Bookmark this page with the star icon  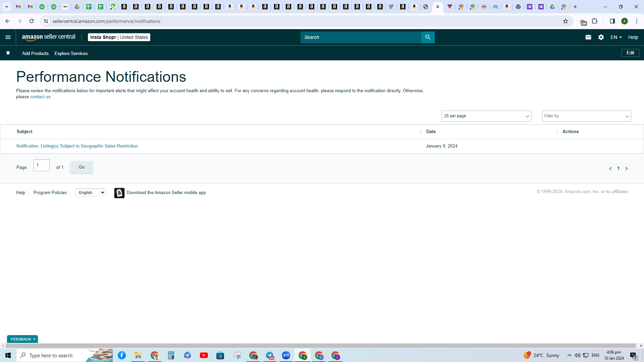pos(566,21)
